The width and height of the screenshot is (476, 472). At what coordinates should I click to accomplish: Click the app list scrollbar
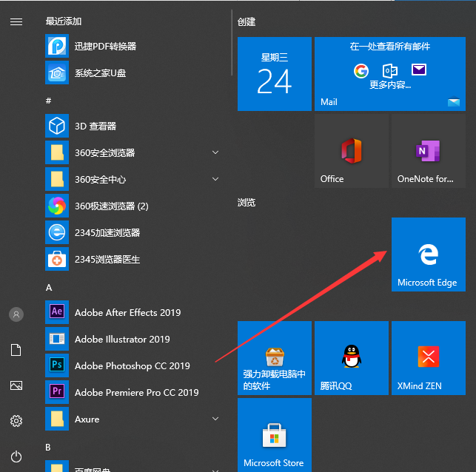coord(232,42)
